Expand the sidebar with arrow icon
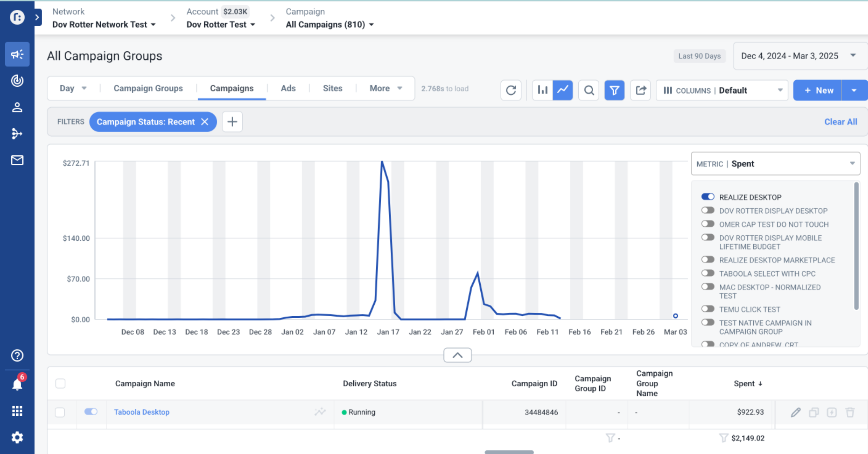868x454 pixels. [x=37, y=17]
